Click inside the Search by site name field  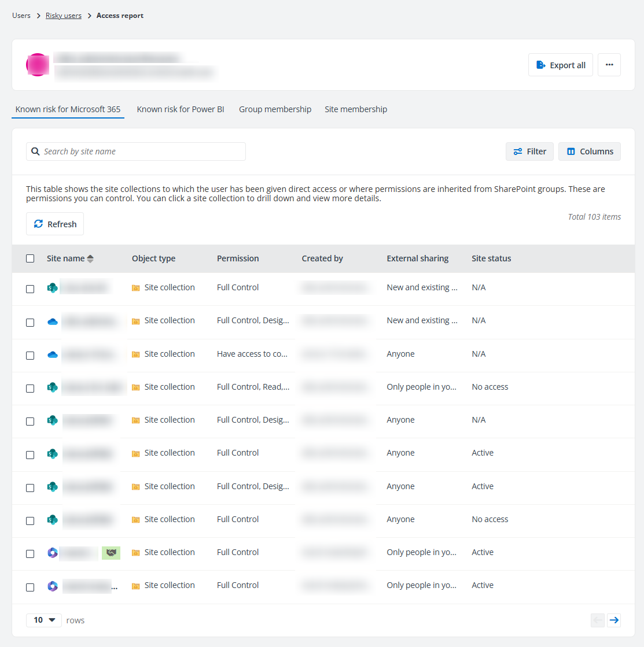(135, 151)
